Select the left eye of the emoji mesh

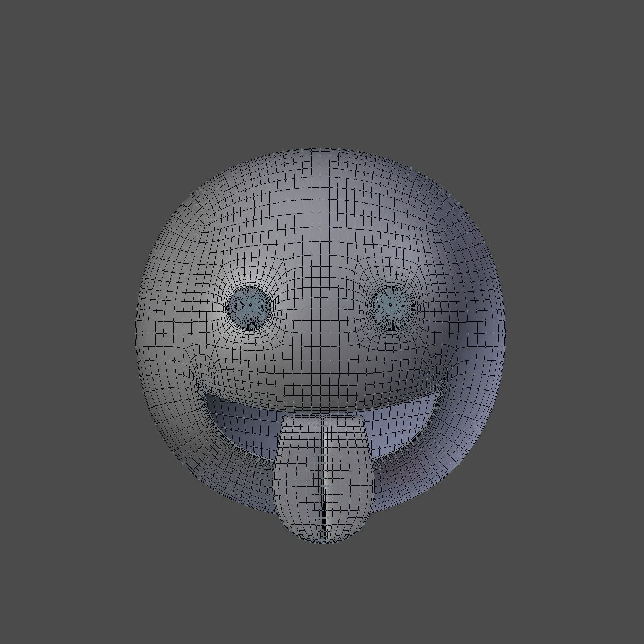click(x=250, y=307)
